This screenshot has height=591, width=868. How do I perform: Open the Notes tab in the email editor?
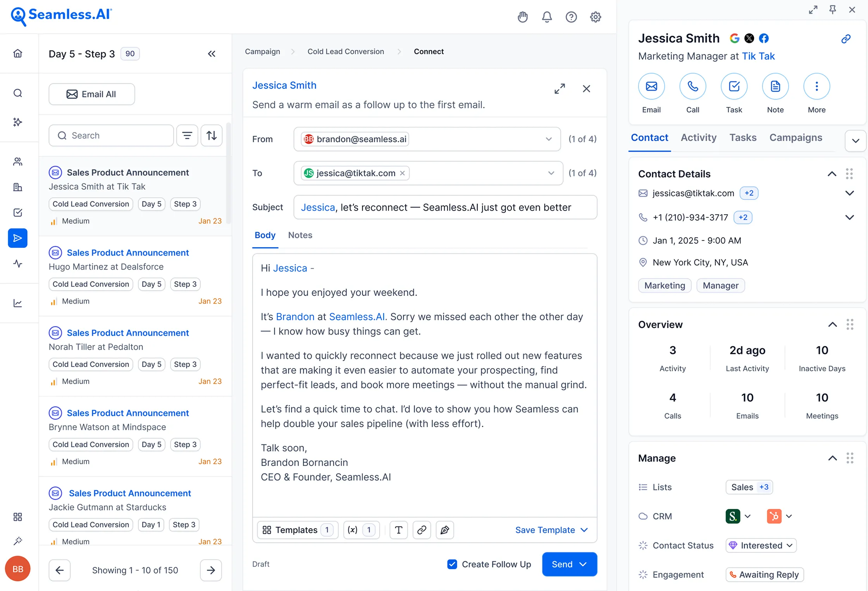[300, 235]
